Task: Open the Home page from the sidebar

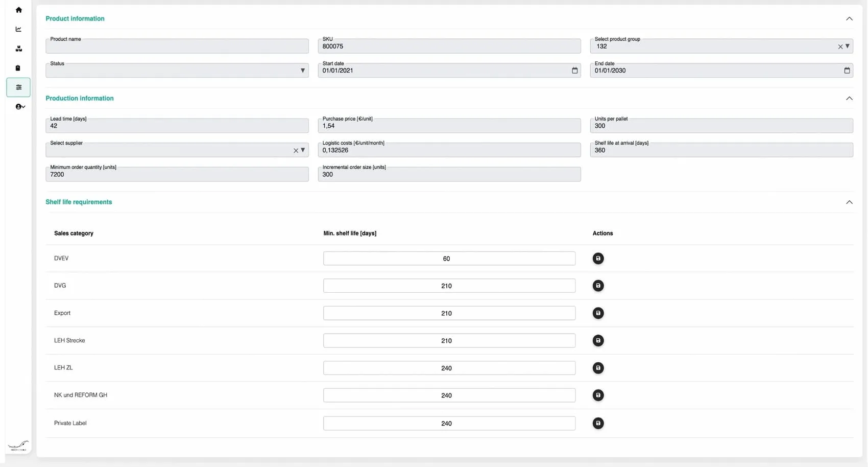Action: (18, 10)
